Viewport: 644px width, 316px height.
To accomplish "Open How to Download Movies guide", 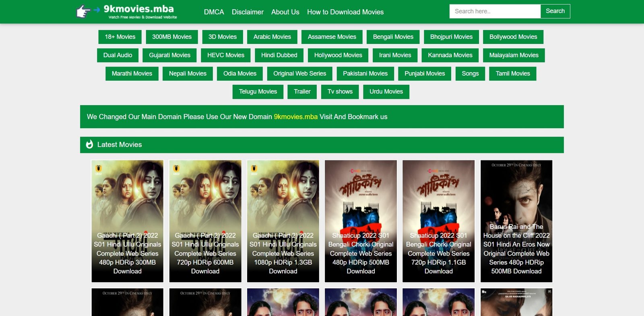I will (x=345, y=12).
